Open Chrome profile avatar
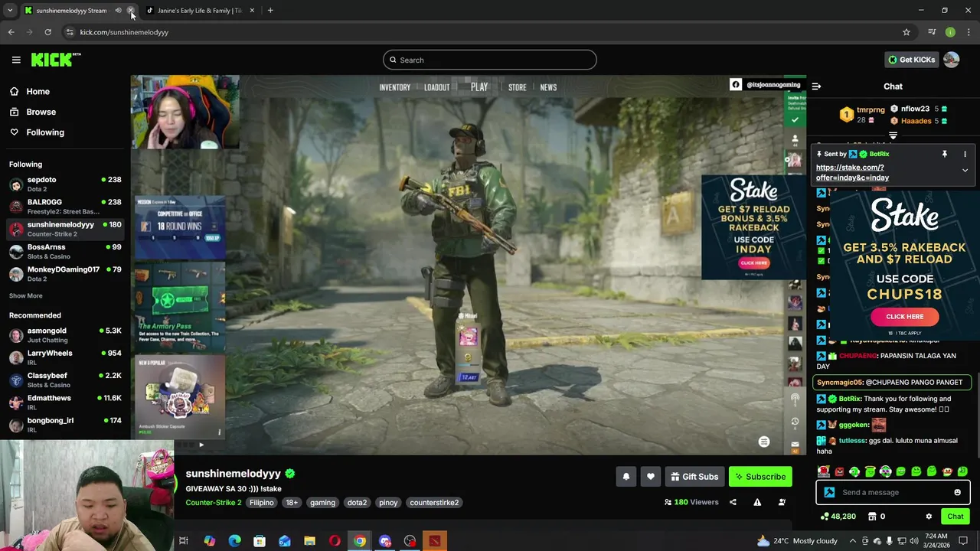Viewport: 980px width, 551px height. [950, 32]
